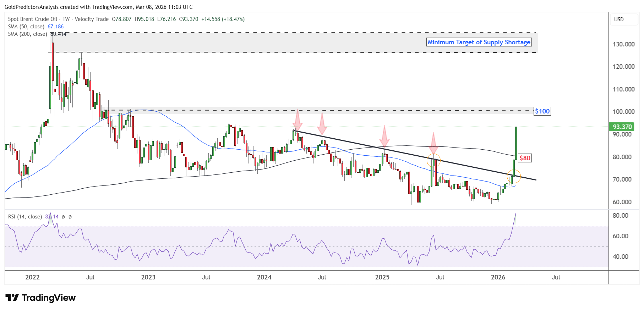Select the SMA 200 value 80.414
644x311 pixels.
coord(58,34)
